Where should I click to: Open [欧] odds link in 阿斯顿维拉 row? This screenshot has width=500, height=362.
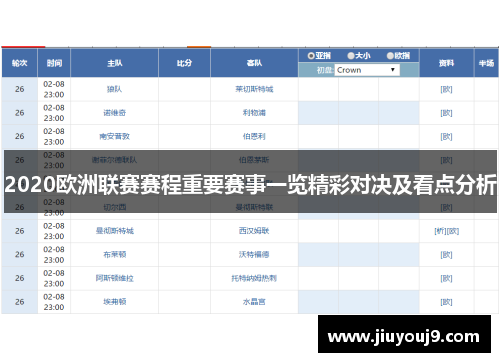[446, 278]
